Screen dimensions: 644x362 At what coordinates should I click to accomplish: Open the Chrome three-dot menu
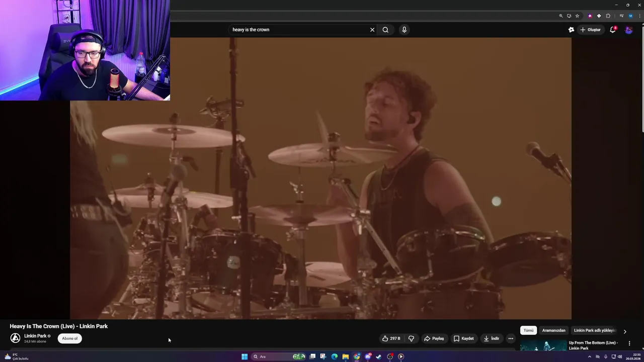pyautogui.click(x=639, y=16)
